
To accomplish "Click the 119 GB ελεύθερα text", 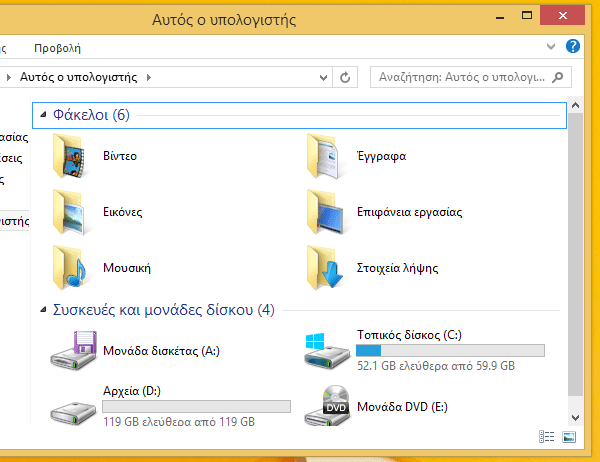I will (x=179, y=421).
